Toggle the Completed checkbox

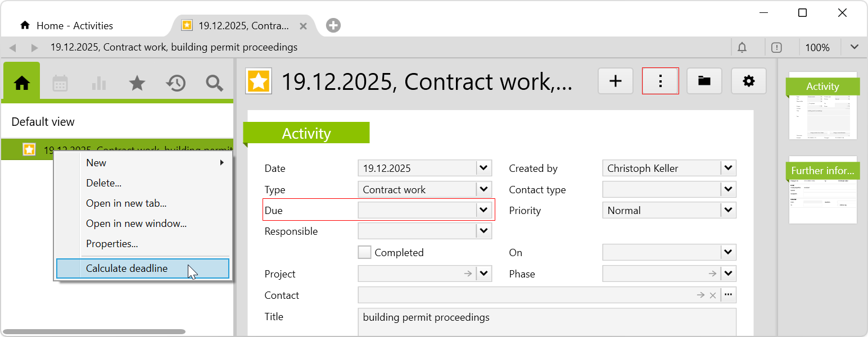point(365,253)
